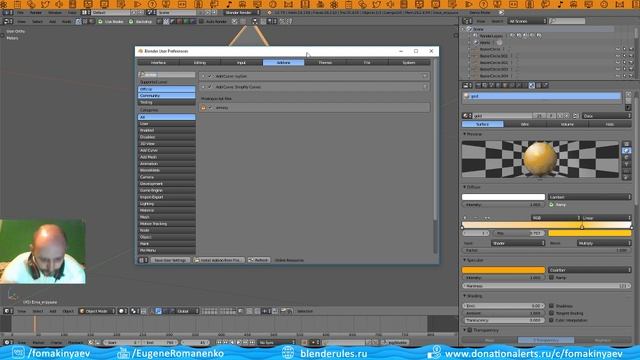This screenshot has height=360, width=640.
Task: Open the Render properties tab icon
Action: pos(478,85)
